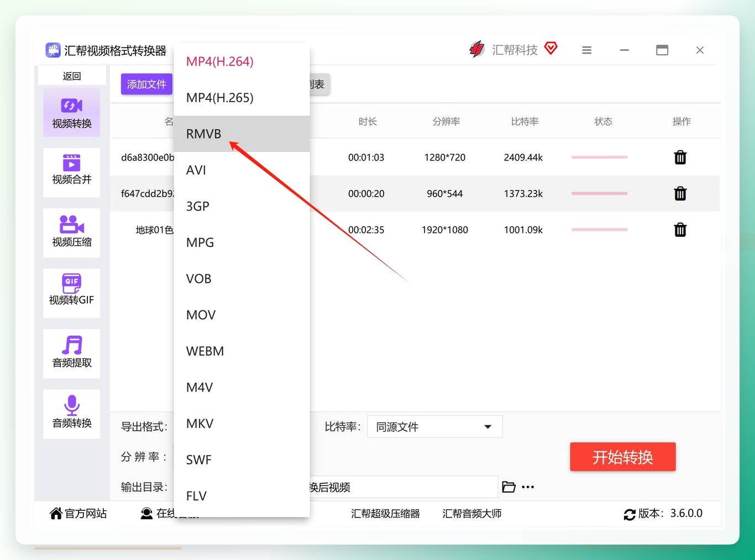The image size is (755, 560).
Task: Open the 音频转换 audio convert module
Action: [72, 414]
